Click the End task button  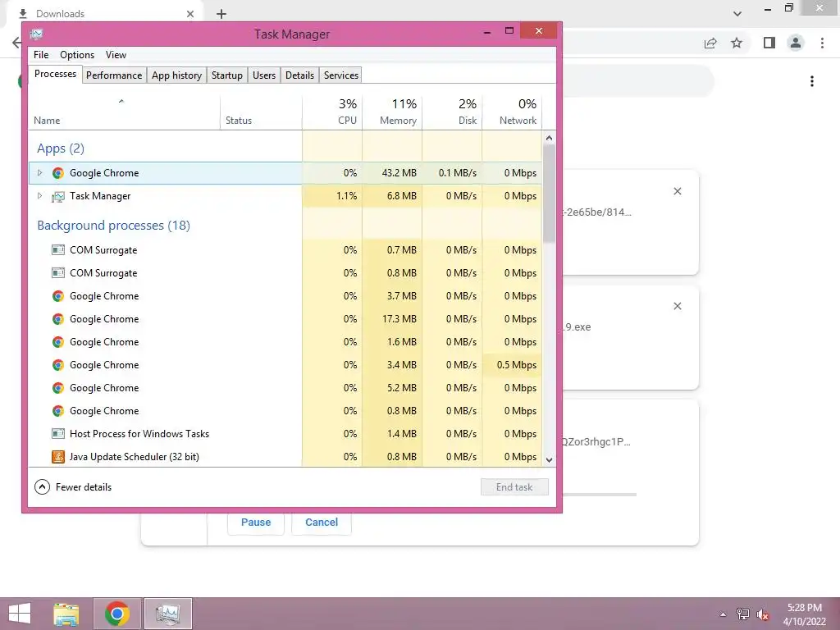514,487
